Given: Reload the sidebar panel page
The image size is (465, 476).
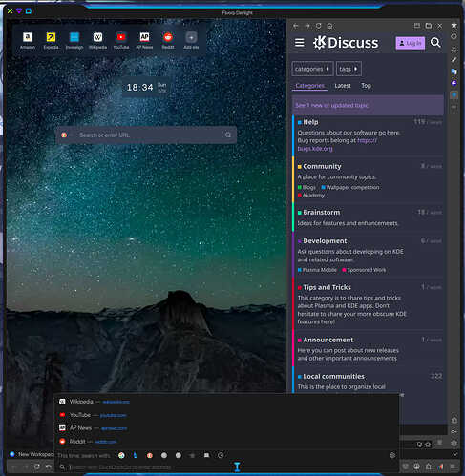Looking at the screenshot, I should point(318,26).
